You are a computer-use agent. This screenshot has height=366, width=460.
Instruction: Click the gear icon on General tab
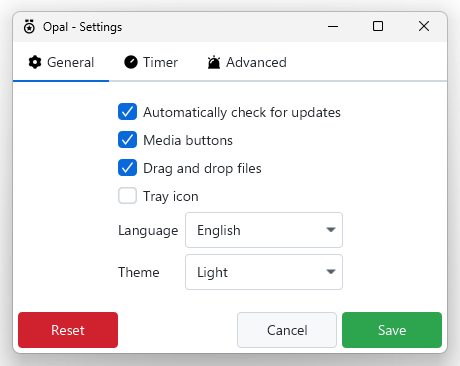35,62
